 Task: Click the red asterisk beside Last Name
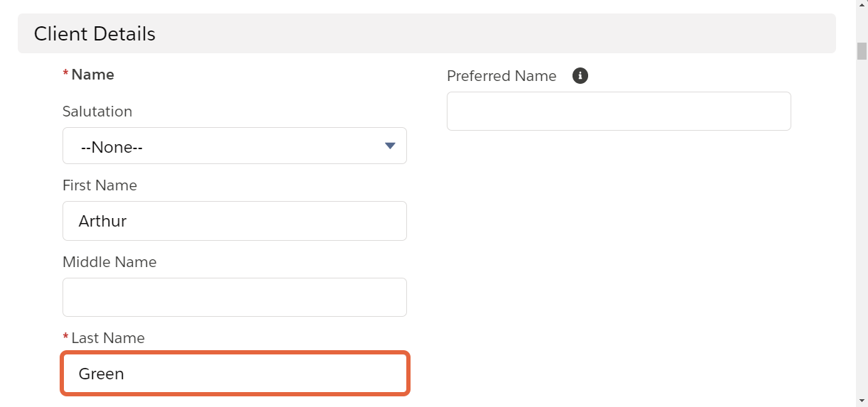[66, 337]
